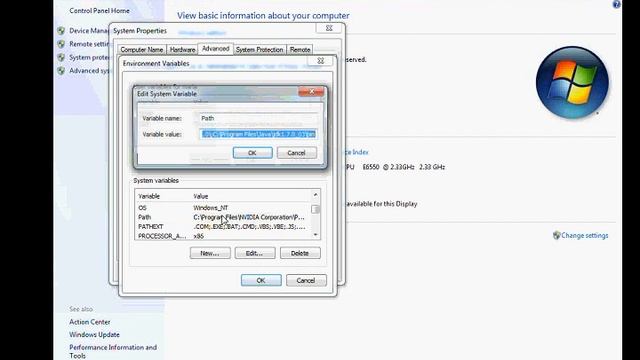This screenshot has height=360, width=640.
Task: Select the Advanced tab in System Properties
Action: 216,49
